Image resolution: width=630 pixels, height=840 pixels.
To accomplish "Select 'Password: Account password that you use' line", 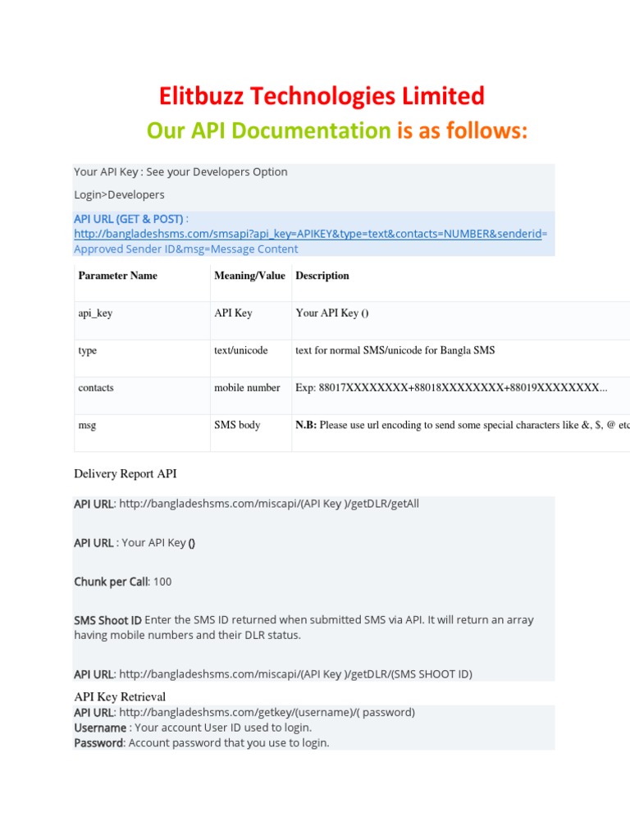I will click(x=202, y=743).
